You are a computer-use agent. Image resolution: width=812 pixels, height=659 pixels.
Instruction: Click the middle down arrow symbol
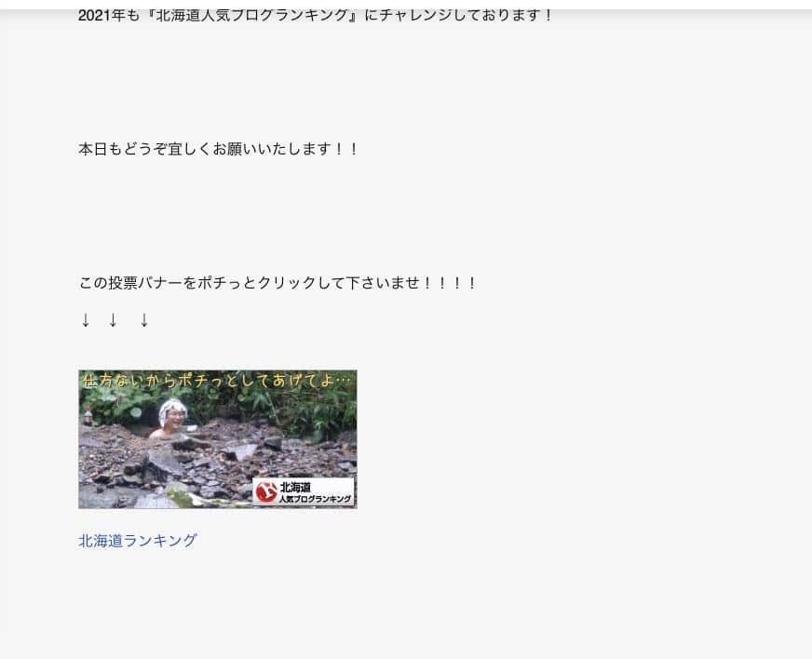point(113,320)
